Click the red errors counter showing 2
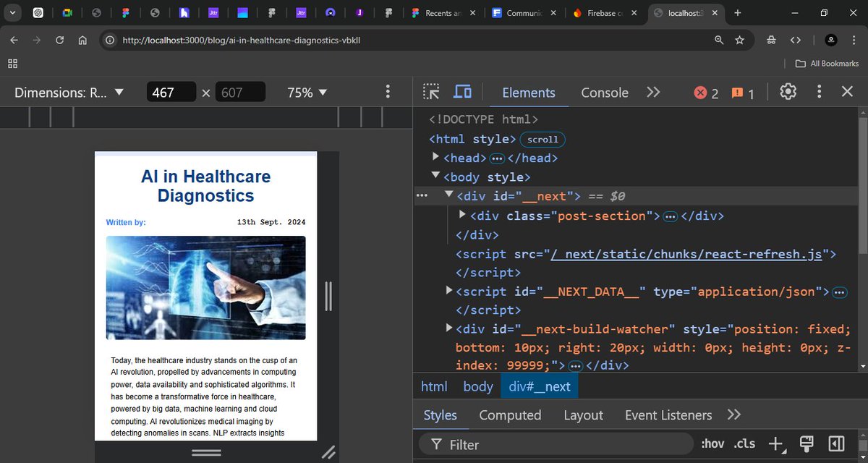868x463 pixels. [x=706, y=93]
